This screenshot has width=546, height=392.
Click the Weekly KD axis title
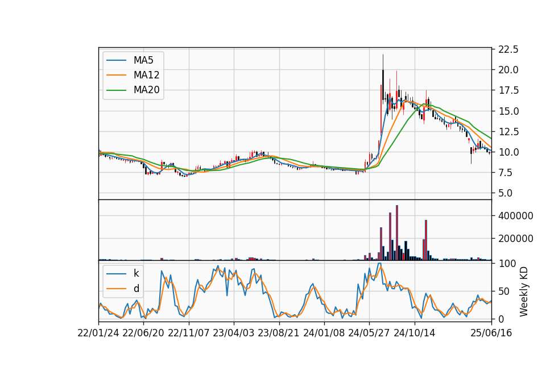click(523, 291)
